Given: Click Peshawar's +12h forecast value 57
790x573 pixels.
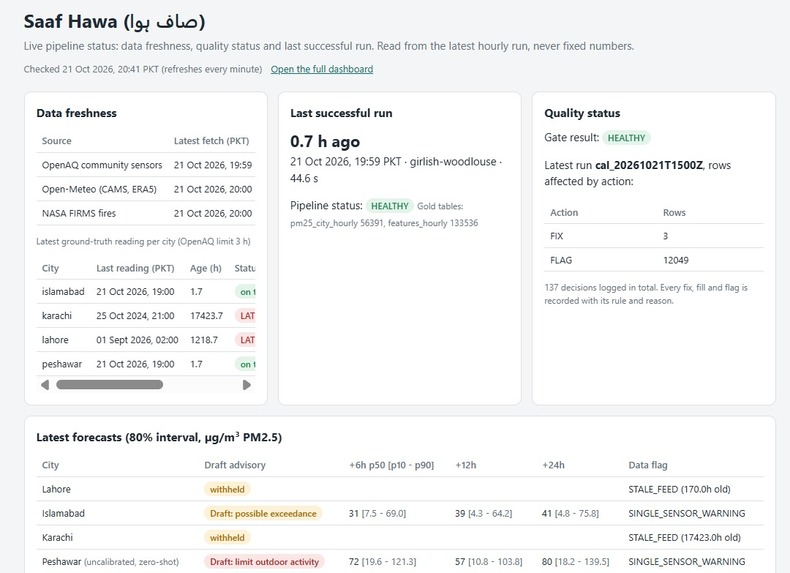Looking at the screenshot, I should [460, 562].
